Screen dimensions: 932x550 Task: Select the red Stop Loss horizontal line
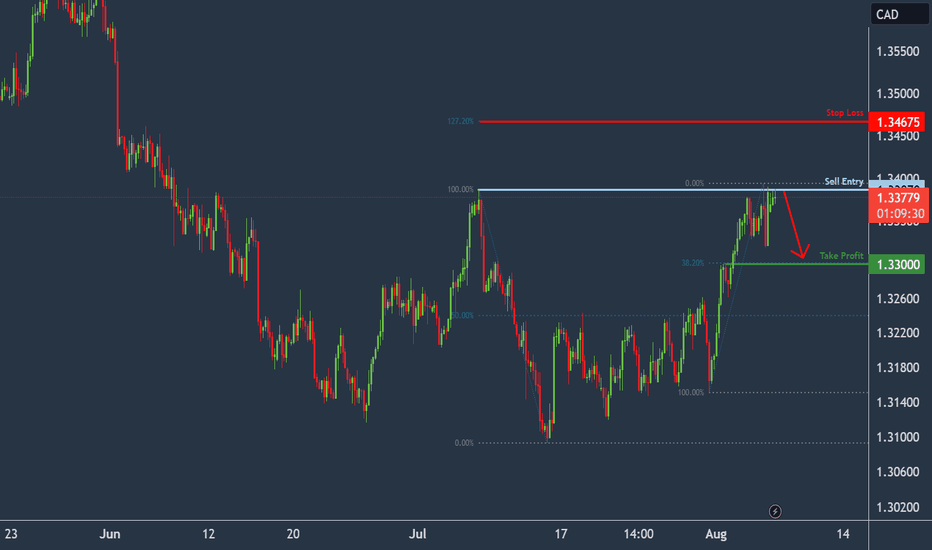(x=673, y=121)
